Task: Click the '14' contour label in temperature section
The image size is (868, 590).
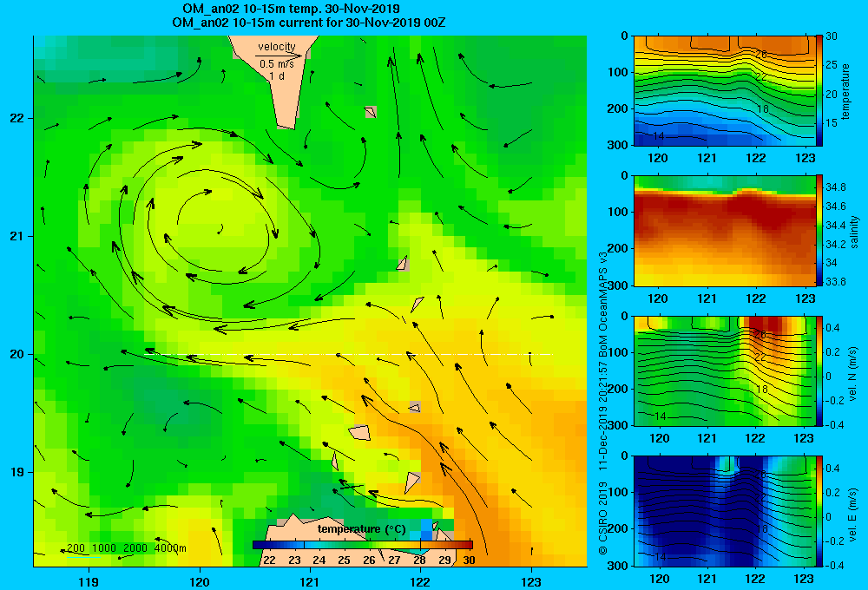Action: pyautogui.click(x=659, y=136)
